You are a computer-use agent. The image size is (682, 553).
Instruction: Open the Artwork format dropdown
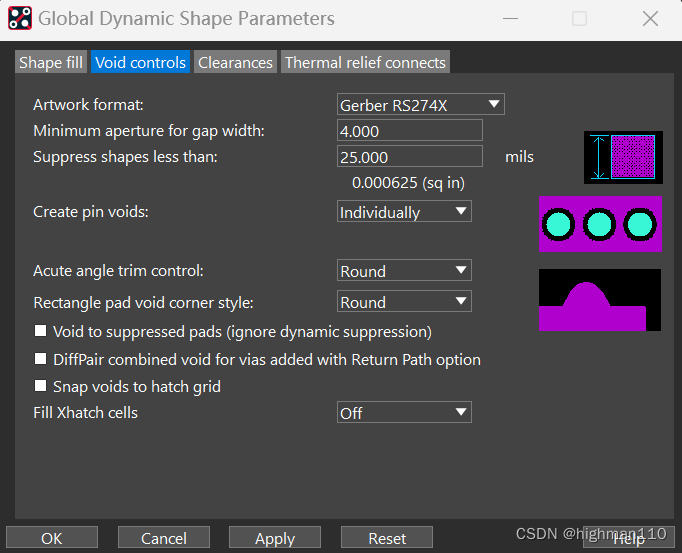pyautogui.click(x=421, y=104)
